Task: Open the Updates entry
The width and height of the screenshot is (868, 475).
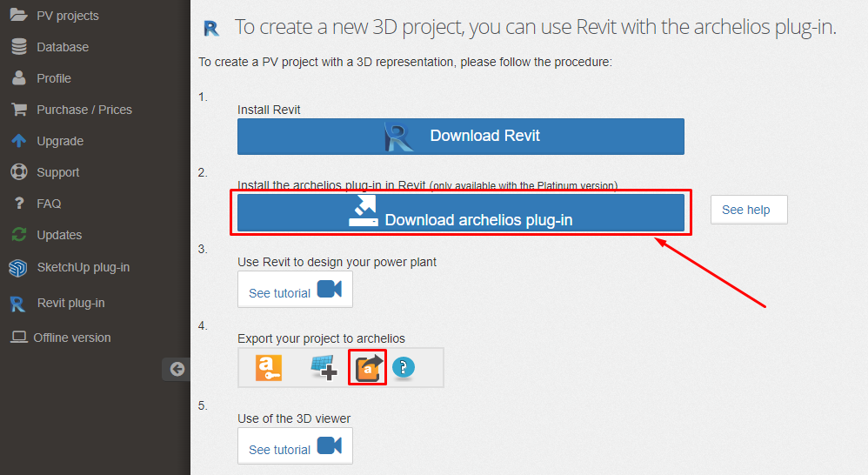Action: click(59, 235)
